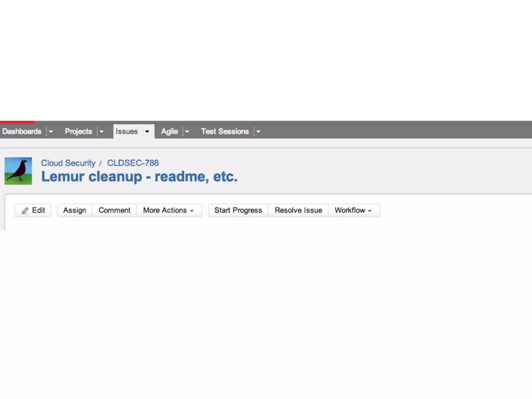This screenshot has width=532, height=399.
Task: Click the Assign button
Action: 75,210
